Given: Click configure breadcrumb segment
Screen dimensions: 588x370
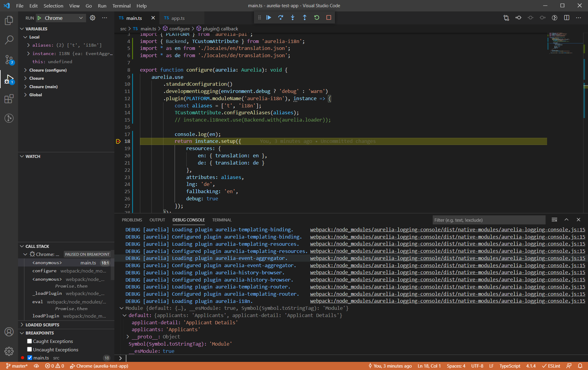Looking at the screenshot, I should 176,29.
